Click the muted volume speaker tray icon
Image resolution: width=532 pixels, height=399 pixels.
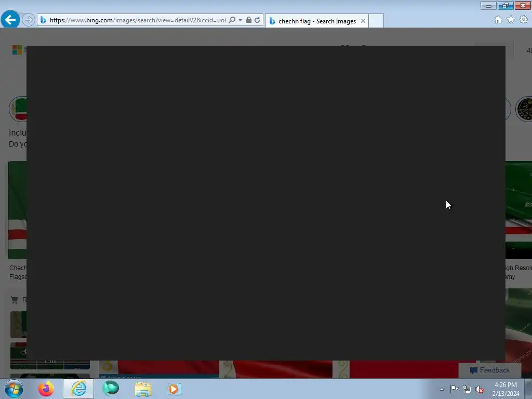tap(480, 390)
